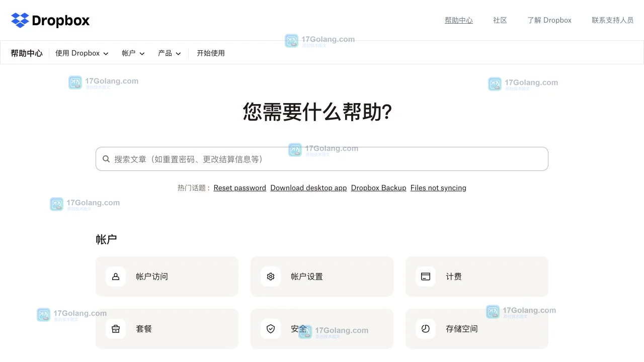Viewport: 644px width, 362px height.
Task: Open the Dropbox Backup hot topic
Action: pyautogui.click(x=379, y=188)
